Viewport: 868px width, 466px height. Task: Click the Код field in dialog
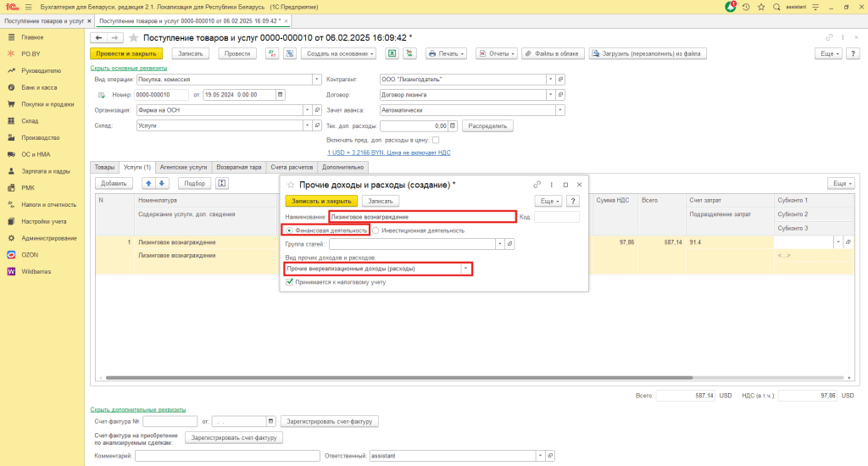557,217
